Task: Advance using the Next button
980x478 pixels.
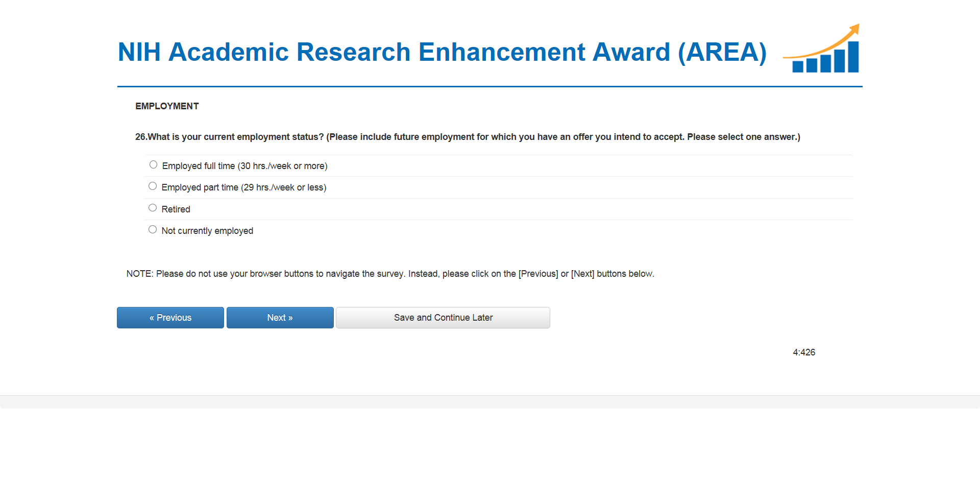Action: (280, 318)
